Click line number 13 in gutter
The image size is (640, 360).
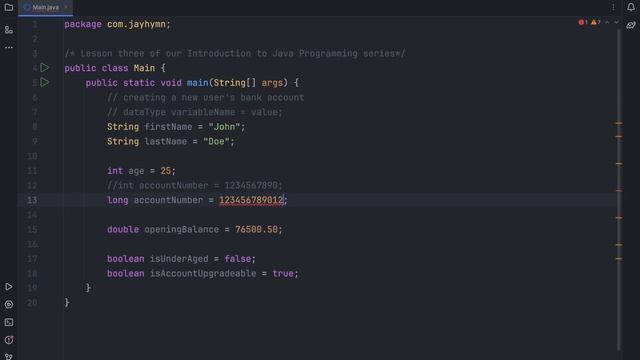coord(32,200)
